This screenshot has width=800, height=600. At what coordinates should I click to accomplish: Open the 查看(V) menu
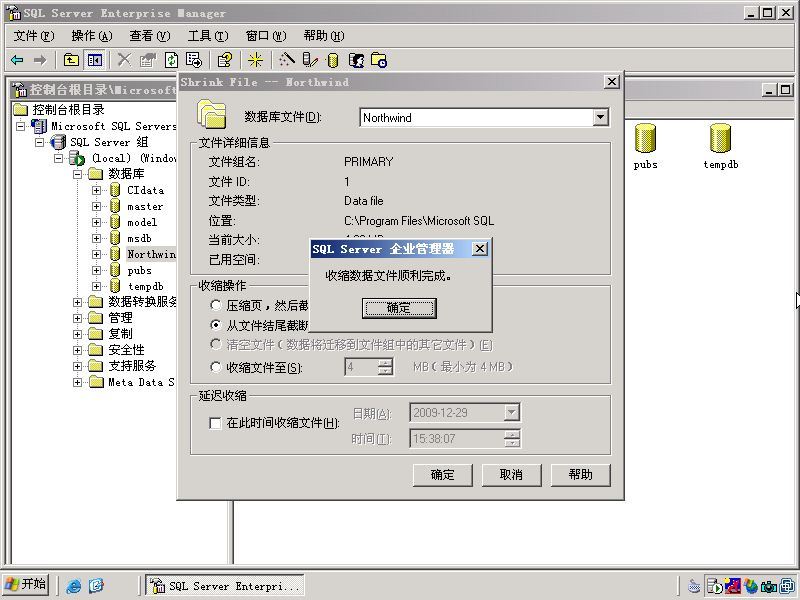[x=149, y=36]
